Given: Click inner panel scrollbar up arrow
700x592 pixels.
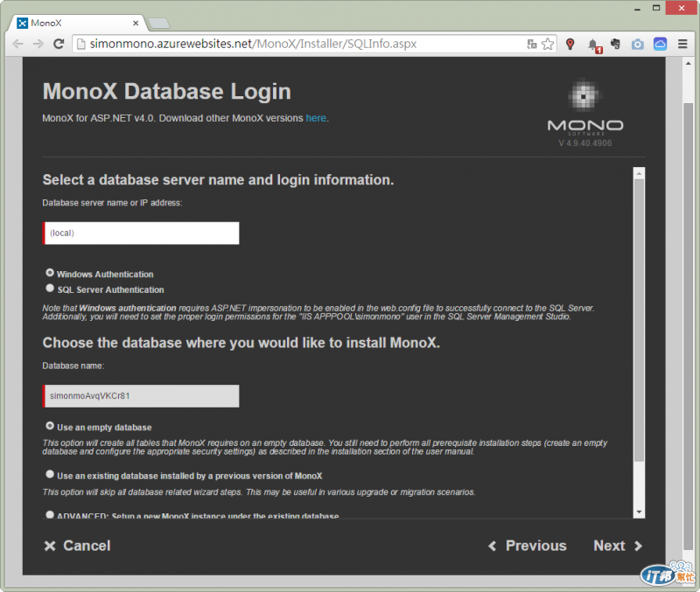Looking at the screenshot, I should point(639,173).
